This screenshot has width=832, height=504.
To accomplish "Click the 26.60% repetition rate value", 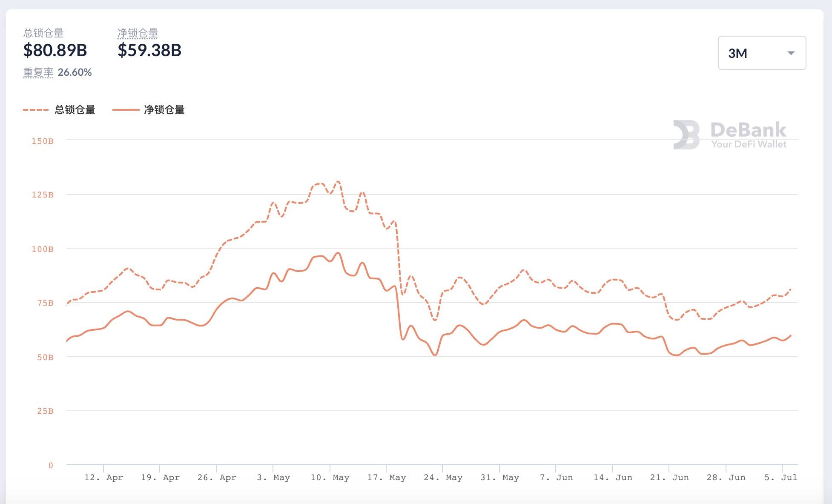I will point(75,72).
